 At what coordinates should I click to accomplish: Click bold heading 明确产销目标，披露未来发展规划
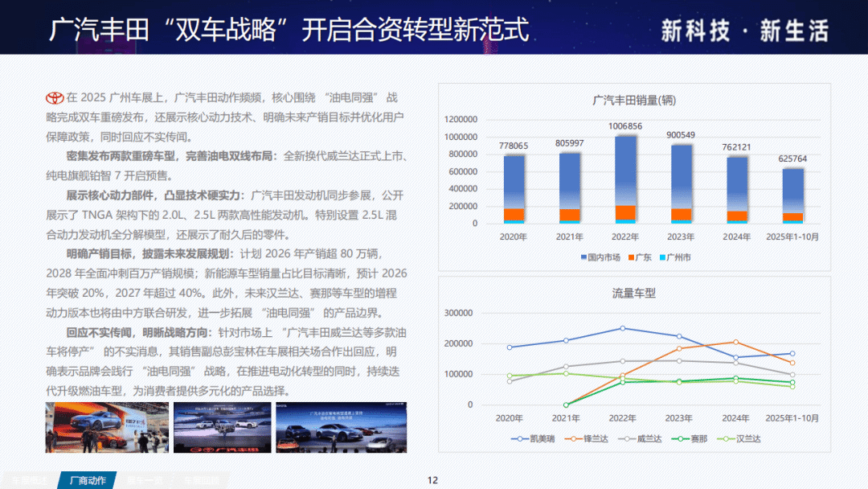148,253
